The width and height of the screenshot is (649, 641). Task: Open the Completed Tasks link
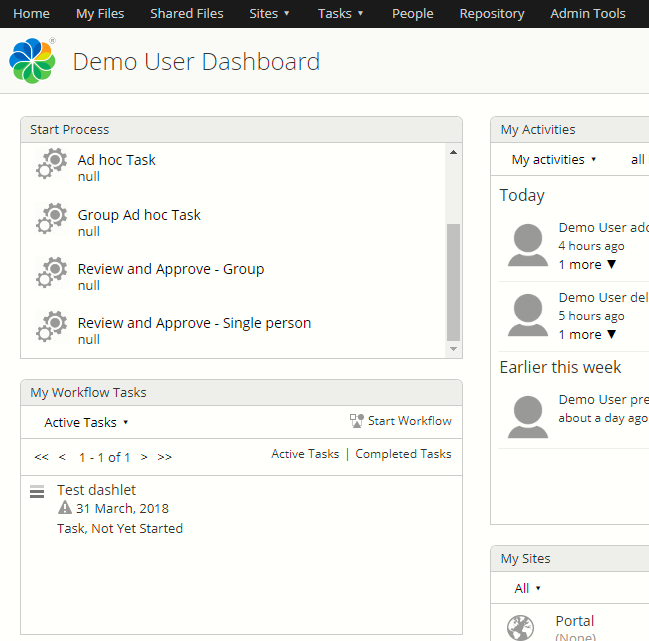point(403,454)
